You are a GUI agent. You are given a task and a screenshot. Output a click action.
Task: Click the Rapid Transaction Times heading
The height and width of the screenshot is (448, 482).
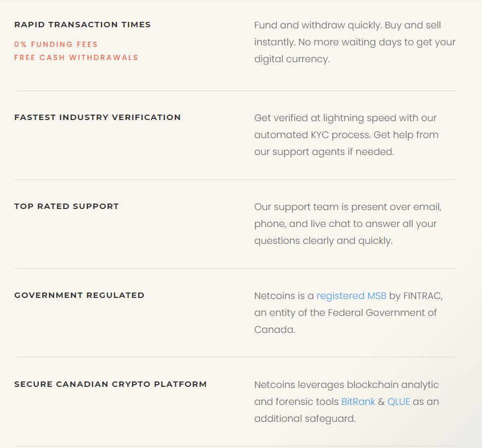(x=82, y=25)
